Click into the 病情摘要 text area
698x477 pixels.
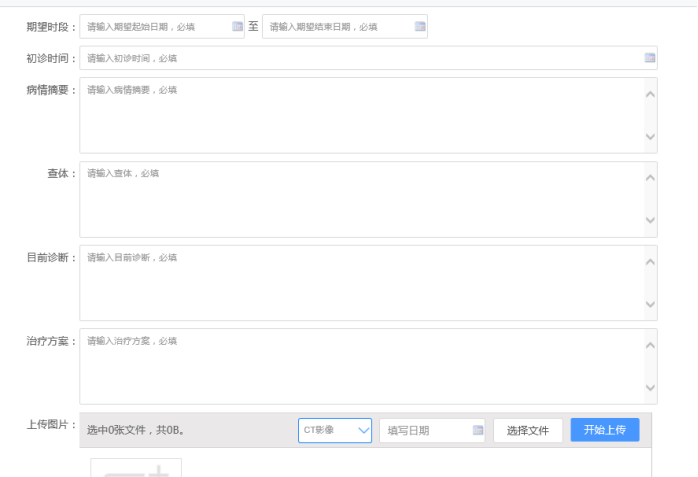[x=360, y=116]
